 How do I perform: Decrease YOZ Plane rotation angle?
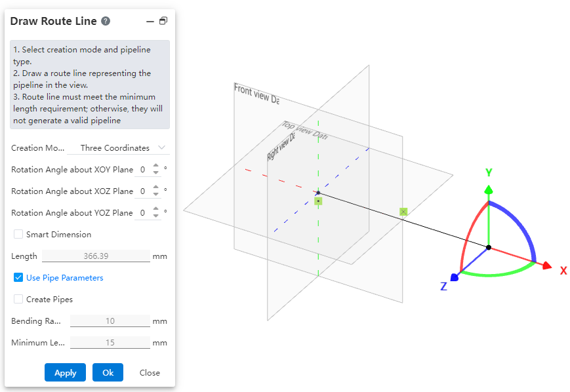[x=155, y=216]
